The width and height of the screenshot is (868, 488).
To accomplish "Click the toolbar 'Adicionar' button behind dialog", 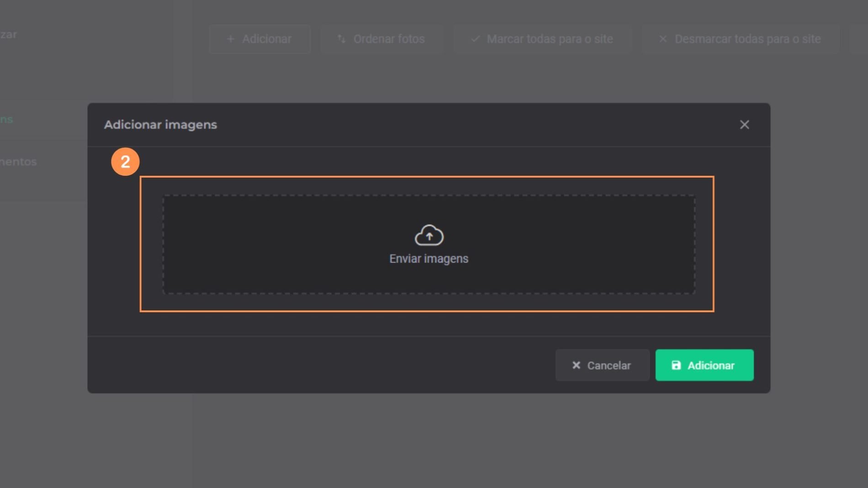I will [259, 39].
